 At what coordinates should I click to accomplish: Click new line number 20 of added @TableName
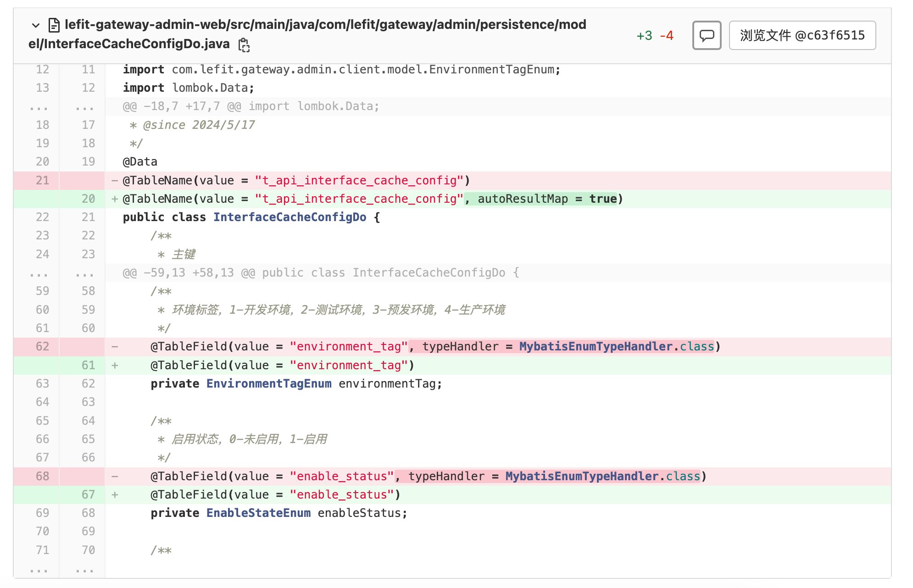point(88,199)
